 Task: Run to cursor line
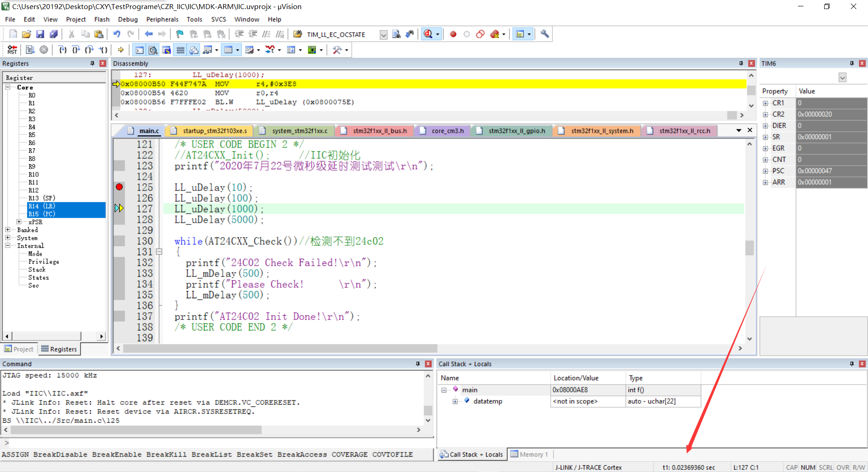pos(104,50)
